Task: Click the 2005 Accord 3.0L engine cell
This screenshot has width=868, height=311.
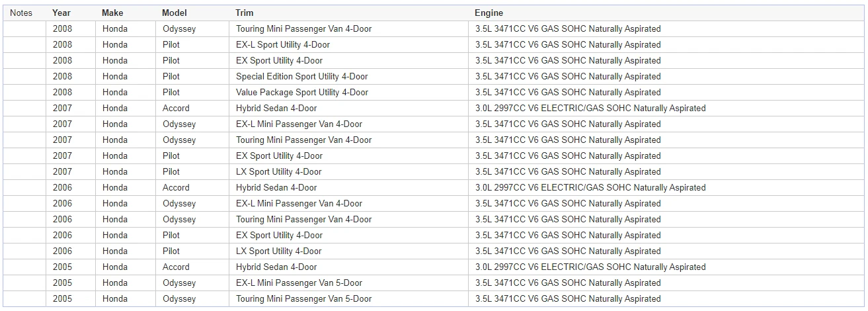Action: (590, 267)
